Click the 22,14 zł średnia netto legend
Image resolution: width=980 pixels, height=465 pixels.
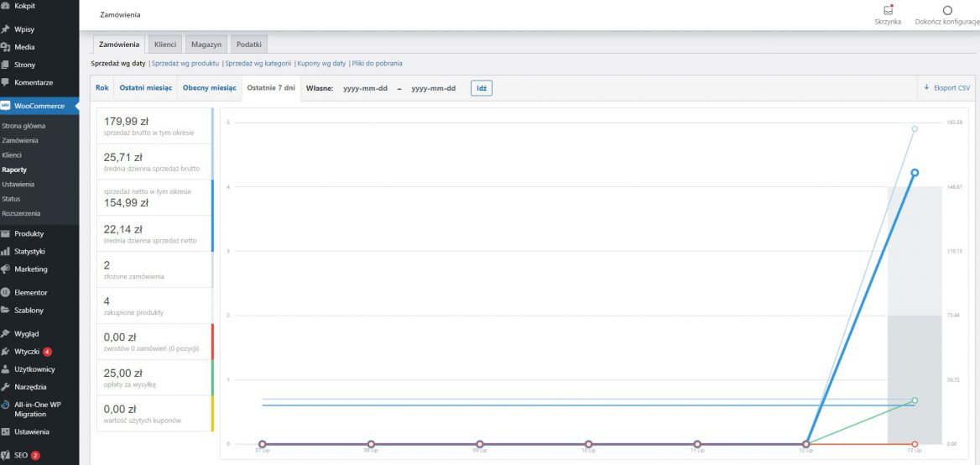(155, 233)
